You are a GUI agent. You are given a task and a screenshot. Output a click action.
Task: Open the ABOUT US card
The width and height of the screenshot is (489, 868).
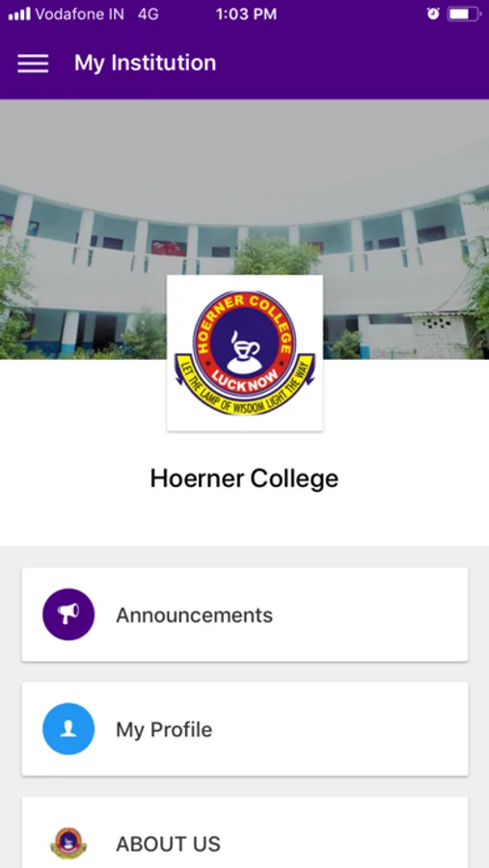click(x=245, y=832)
